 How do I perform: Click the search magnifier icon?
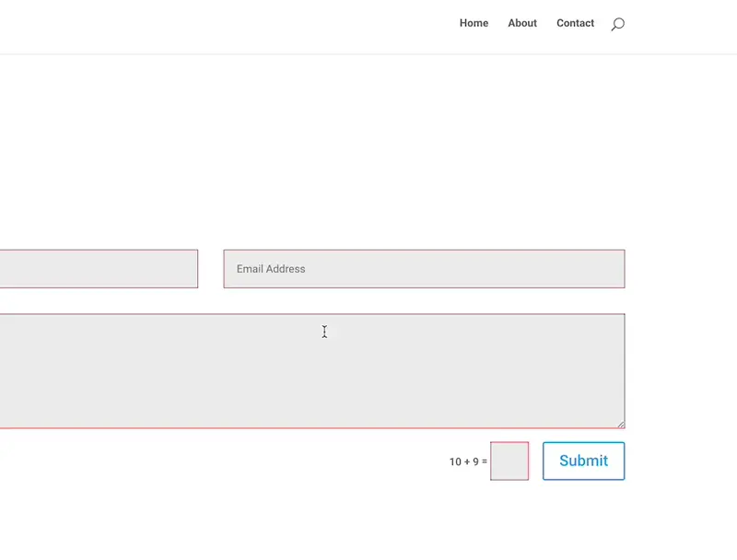617,24
